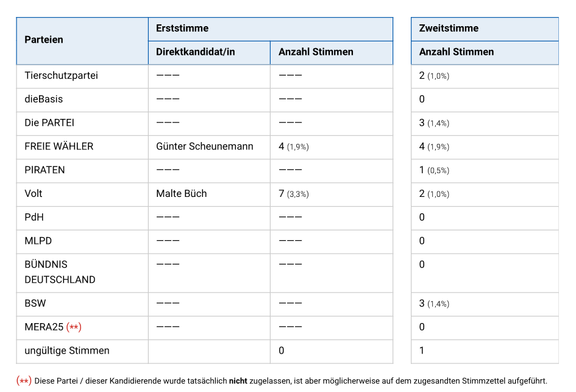
Task: Select the Direktkandidat/in column header
Action: pos(195,52)
